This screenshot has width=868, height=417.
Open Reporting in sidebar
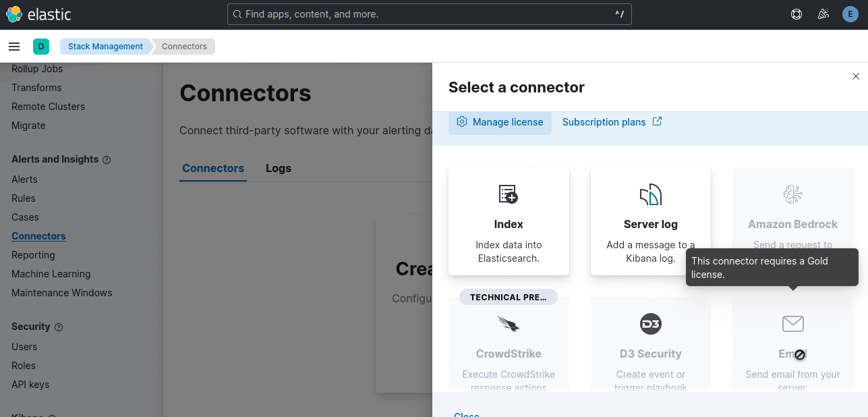pyautogui.click(x=33, y=255)
